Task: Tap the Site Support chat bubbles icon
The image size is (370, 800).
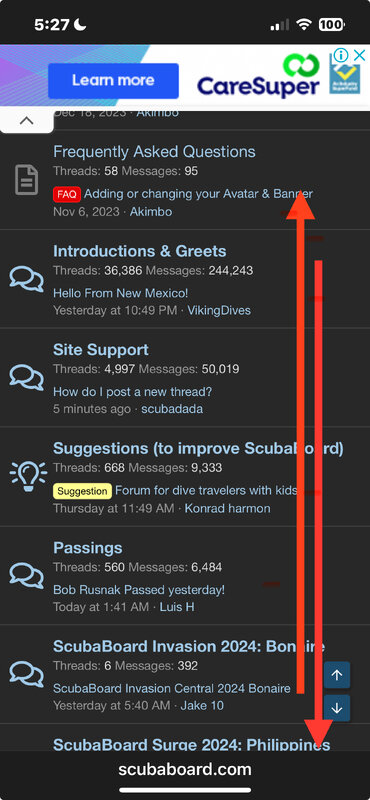Action: [x=27, y=378]
